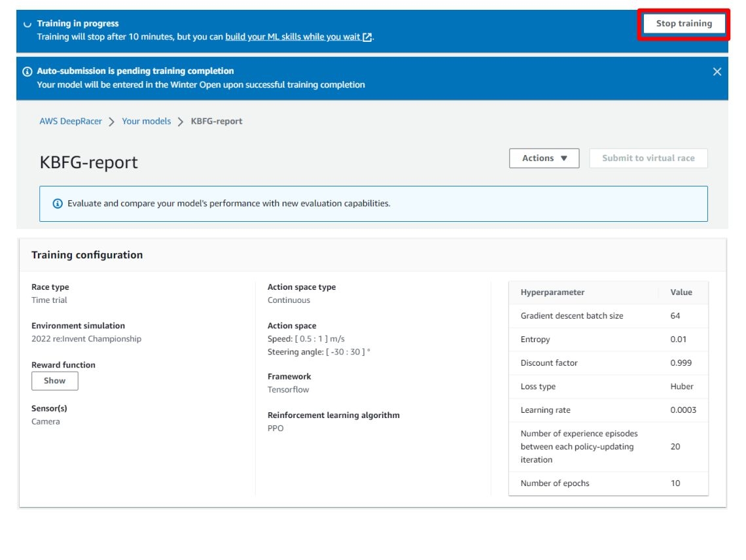Click the info icon in evaluation notice

click(x=58, y=203)
